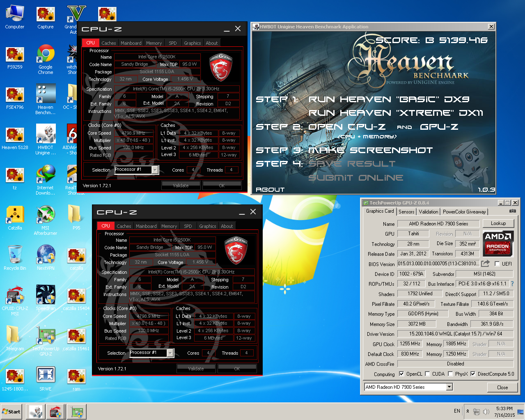Launch the SRWE desktop shortcut

(x=46, y=379)
